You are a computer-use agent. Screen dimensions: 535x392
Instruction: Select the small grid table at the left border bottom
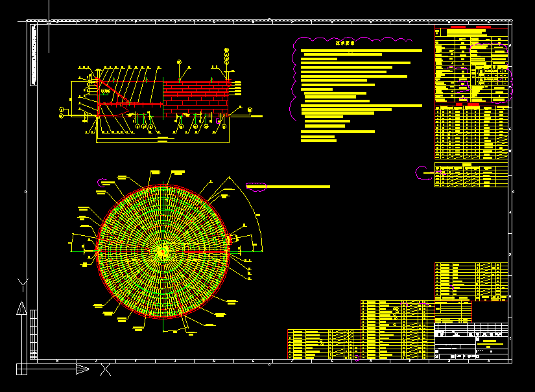(x=34, y=334)
